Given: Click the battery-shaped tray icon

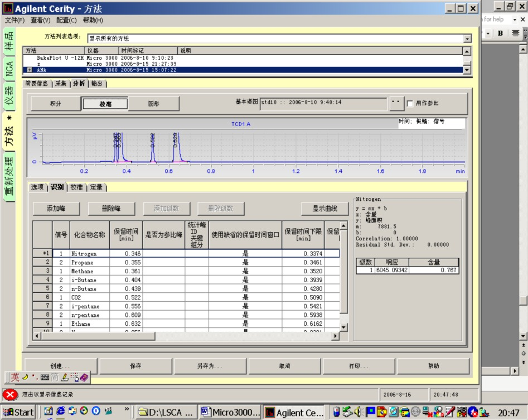Looking at the screenshot, I should [x=336, y=412].
